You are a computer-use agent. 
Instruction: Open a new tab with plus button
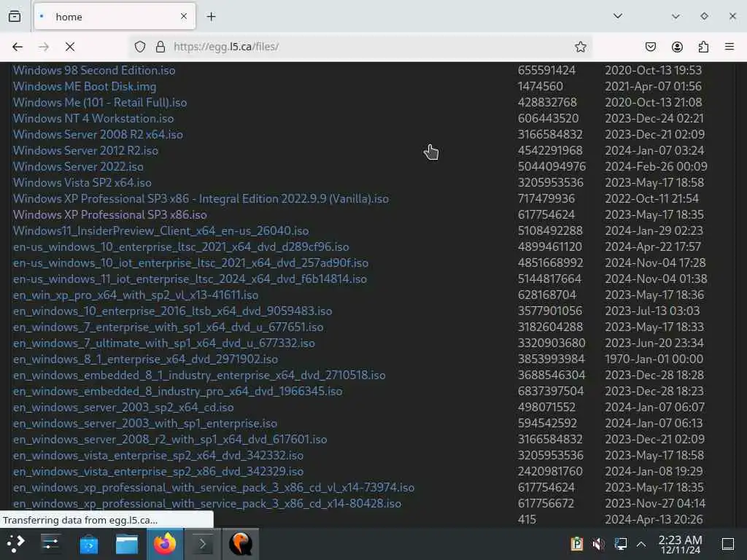click(x=211, y=17)
